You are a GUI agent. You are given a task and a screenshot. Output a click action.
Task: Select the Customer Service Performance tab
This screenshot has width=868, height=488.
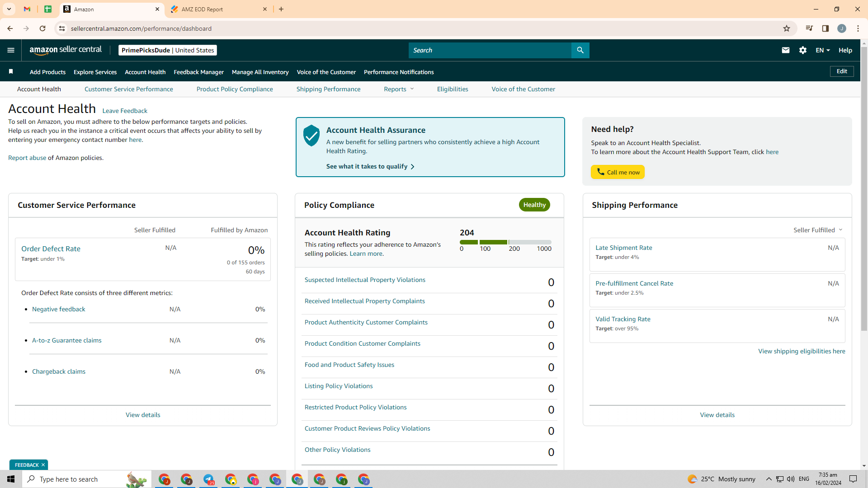pyautogui.click(x=129, y=89)
